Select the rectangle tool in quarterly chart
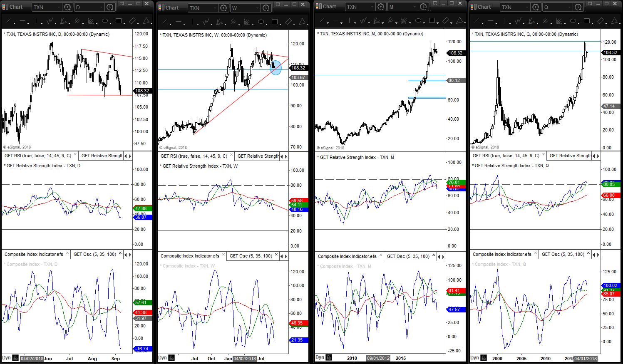The width and height of the screenshot is (623, 364). tap(587, 20)
